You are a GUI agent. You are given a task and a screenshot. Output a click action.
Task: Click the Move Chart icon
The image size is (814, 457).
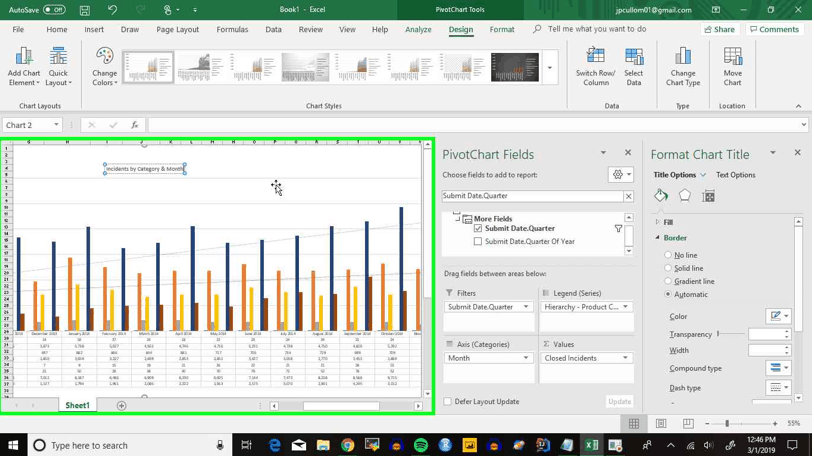pyautogui.click(x=732, y=56)
